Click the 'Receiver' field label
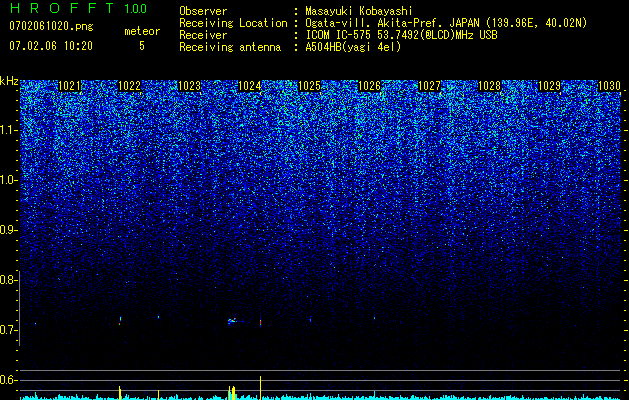Image resolution: width=629 pixels, height=400 pixels. click(x=203, y=35)
